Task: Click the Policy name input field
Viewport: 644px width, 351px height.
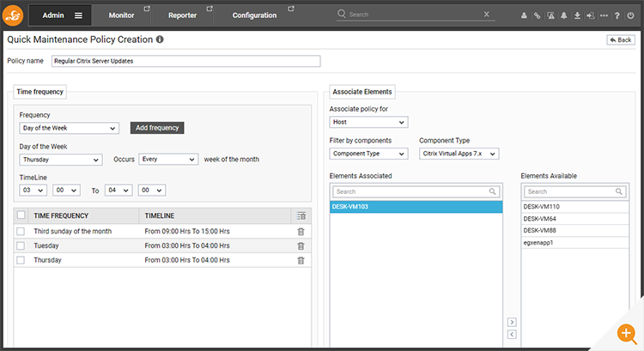Action: [186, 61]
